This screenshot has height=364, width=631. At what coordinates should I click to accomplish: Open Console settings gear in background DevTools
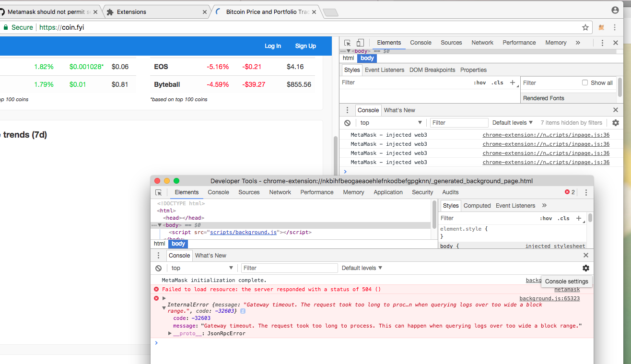[586, 268]
